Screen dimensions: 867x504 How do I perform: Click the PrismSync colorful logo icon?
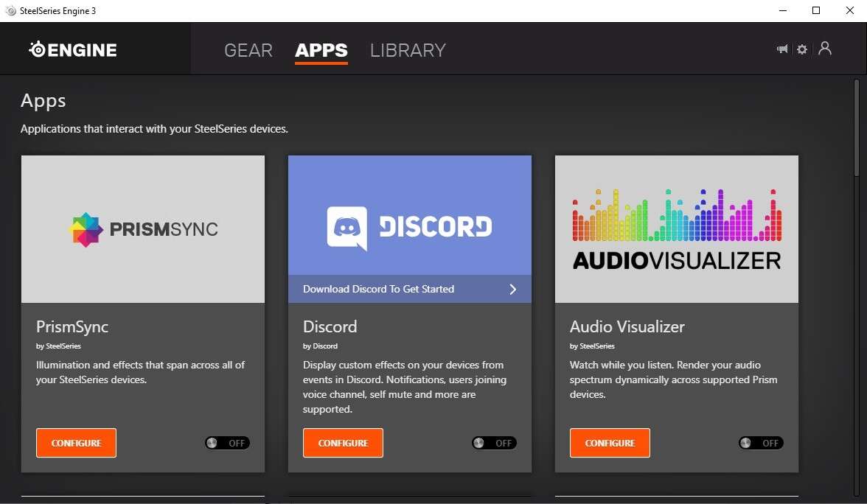coord(86,229)
